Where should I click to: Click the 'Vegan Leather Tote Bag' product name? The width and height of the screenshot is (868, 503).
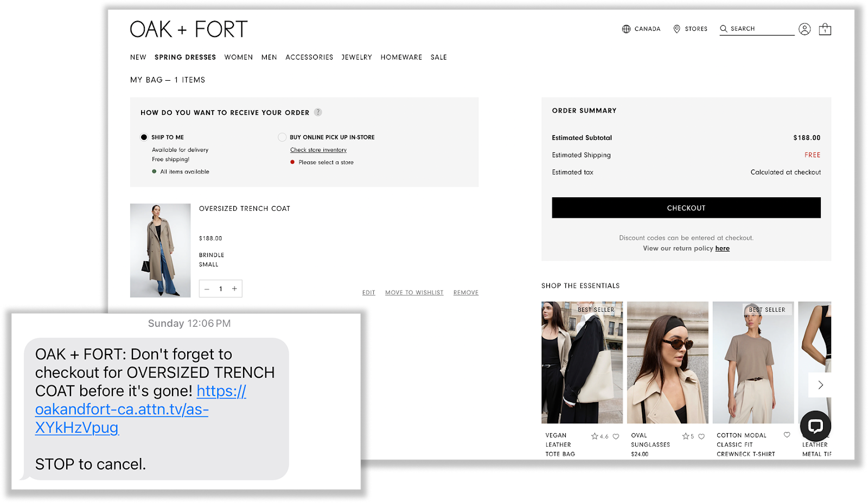(x=560, y=444)
